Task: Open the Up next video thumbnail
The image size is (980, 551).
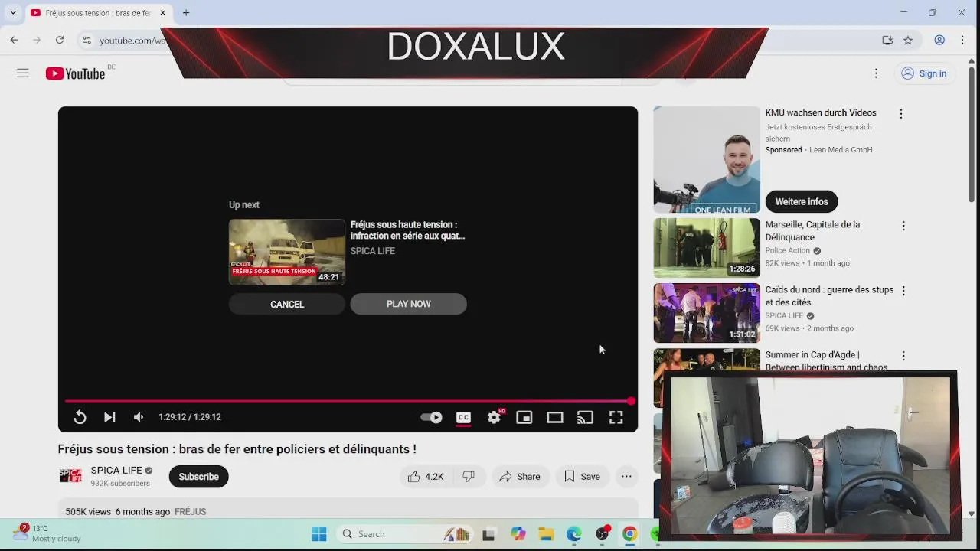Action: pos(287,252)
